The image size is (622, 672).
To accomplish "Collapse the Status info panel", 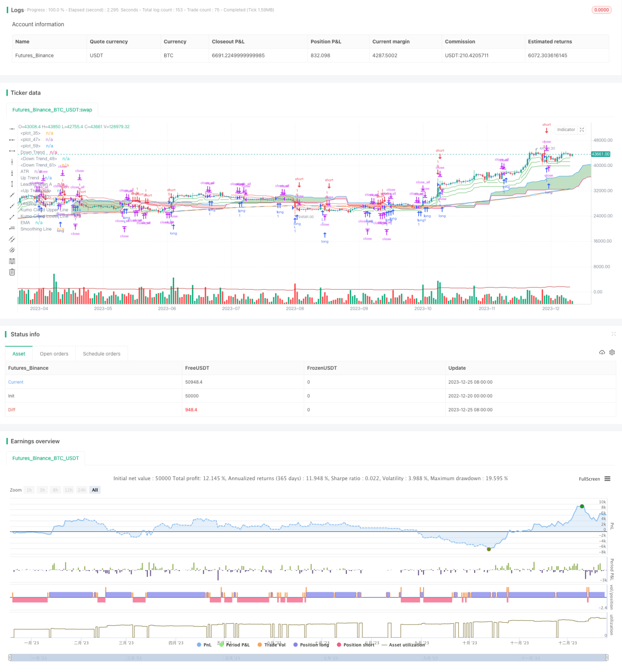I will pyautogui.click(x=613, y=334).
